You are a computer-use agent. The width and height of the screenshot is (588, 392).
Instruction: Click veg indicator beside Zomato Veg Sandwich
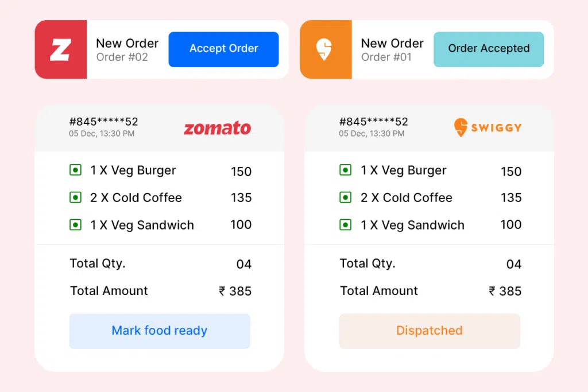pyautogui.click(x=75, y=225)
